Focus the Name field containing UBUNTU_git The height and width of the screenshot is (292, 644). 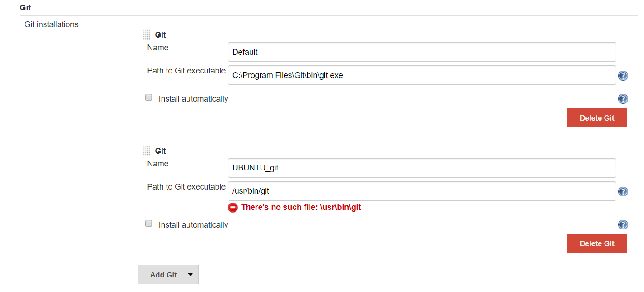pos(422,168)
